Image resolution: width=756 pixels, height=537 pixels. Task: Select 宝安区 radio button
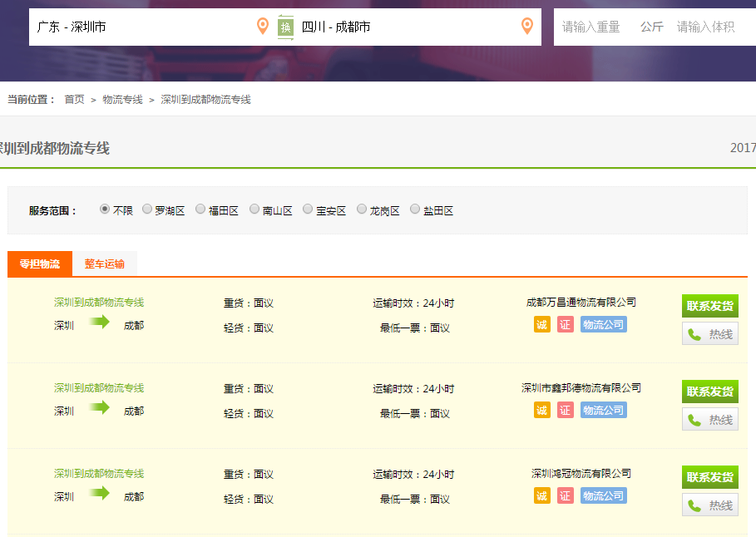point(308,209)
